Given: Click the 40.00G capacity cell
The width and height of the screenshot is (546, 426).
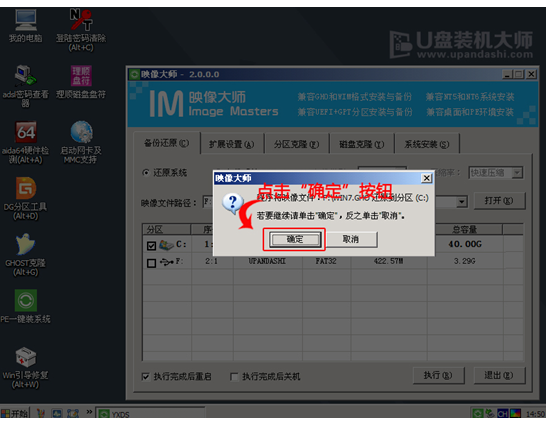Looking at the screenshot, I should coord(465,244).
